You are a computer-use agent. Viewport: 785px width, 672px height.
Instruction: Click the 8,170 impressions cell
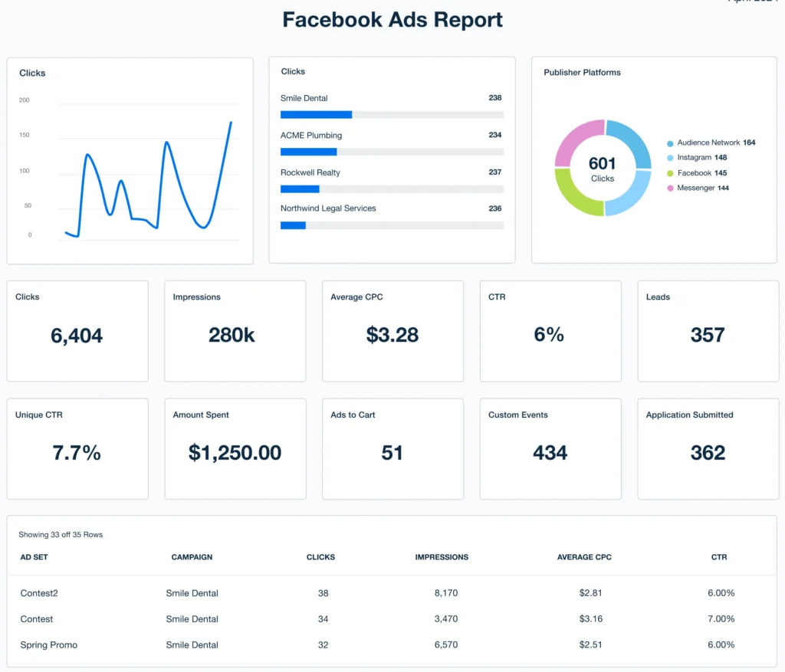pos(446,593)
